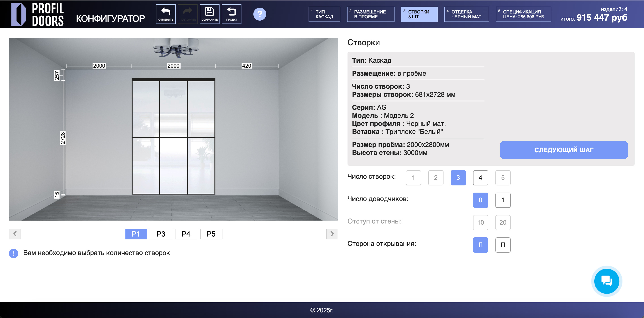Set number of closers to 0

[480, 200]
